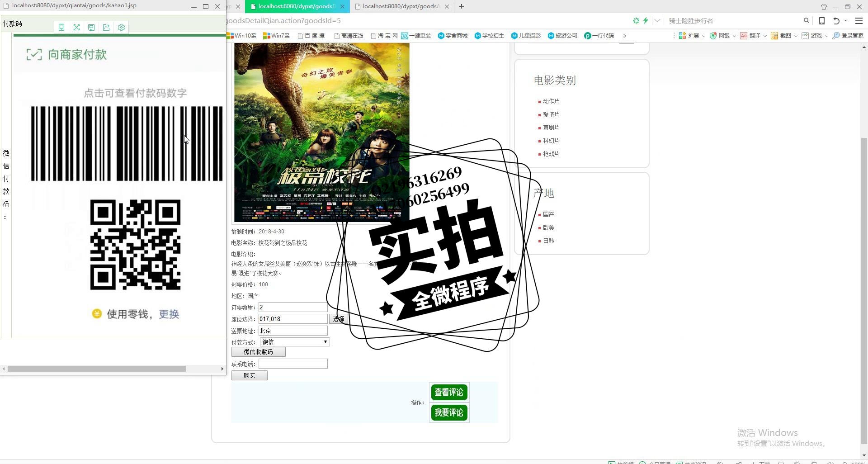Click the 翻译 translate tool
Viewport: 868px width, 464px height.
click(750, 36)
